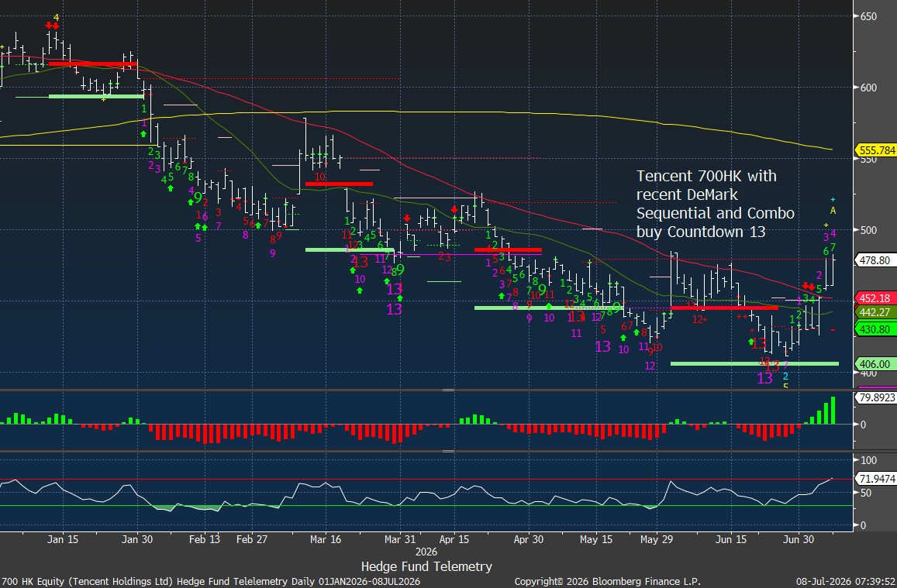Click the Hedge Fund Telemetry chart title
Viewport: 897px width, 588px height.
click(426, 566)
